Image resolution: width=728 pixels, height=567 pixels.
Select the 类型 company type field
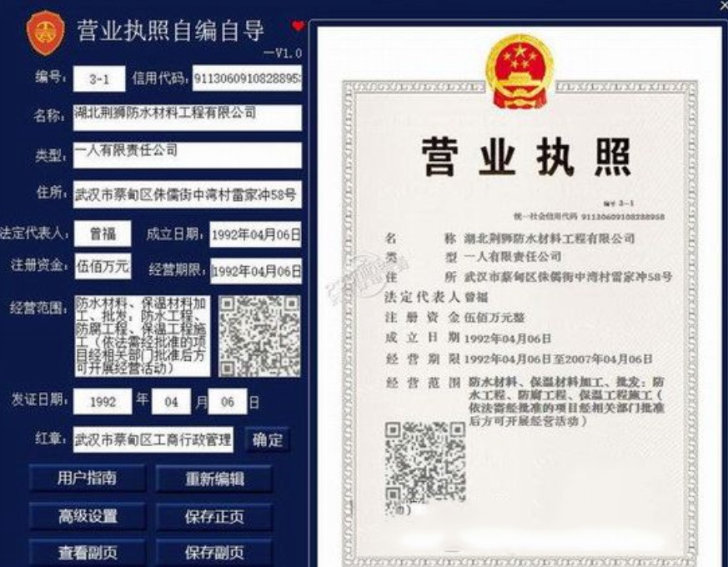188,154
